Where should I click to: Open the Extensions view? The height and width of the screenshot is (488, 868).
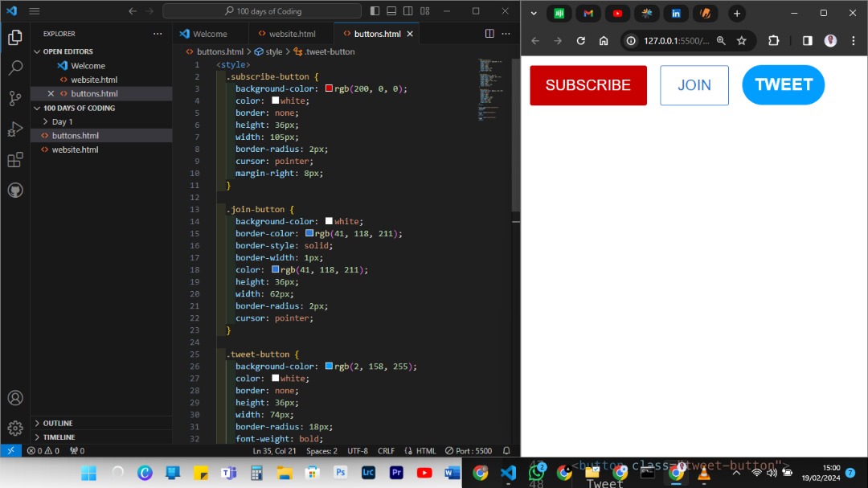[15, 160]
